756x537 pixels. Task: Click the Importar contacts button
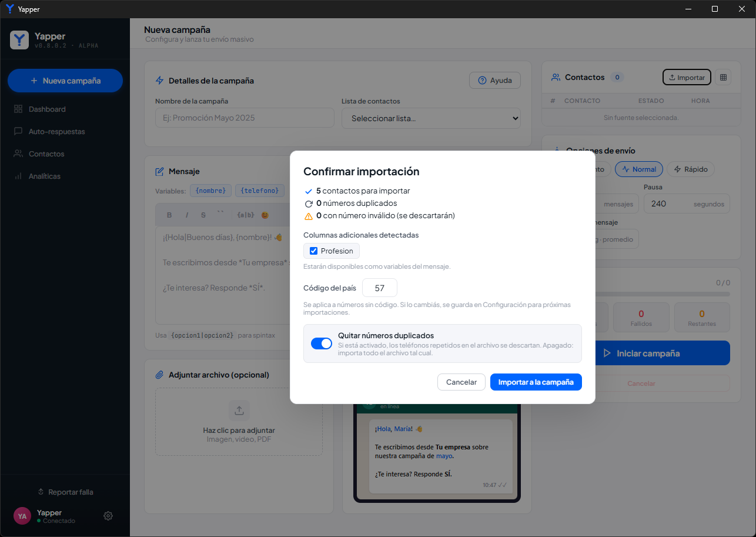pos(687,77)
